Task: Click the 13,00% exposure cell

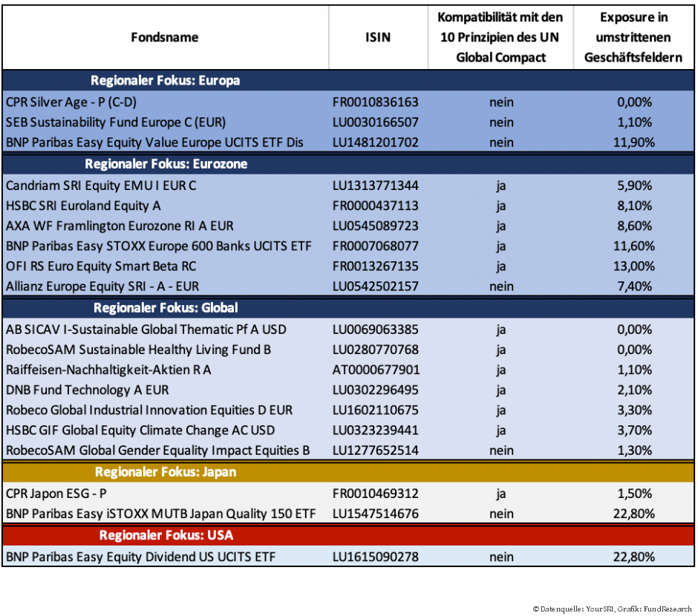Action: pyautogui.click(x=634, y=266)
